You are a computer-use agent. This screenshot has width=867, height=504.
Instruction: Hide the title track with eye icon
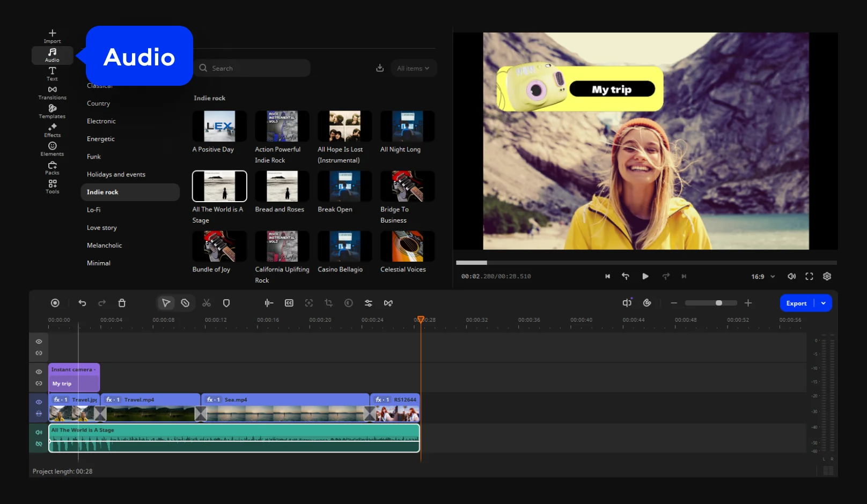[x=39, y=372]
